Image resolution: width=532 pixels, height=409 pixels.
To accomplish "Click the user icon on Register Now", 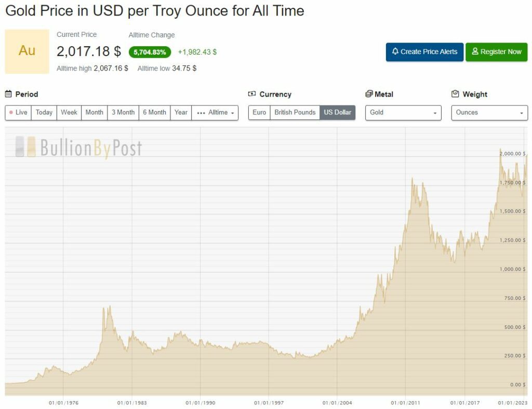I will pos(475,51).
